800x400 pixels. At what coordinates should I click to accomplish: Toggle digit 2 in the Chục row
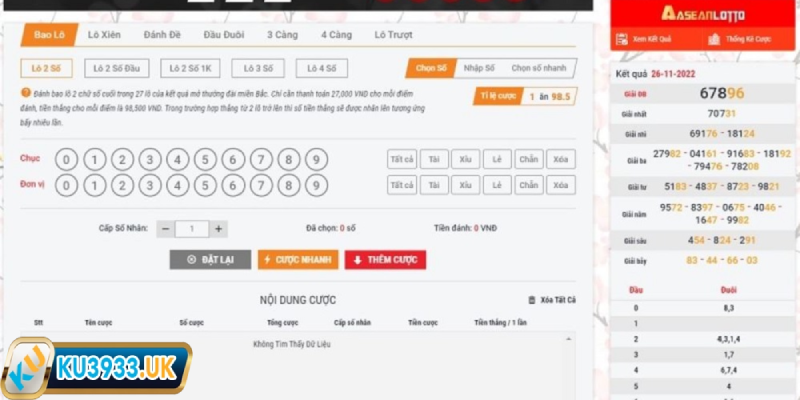(x=122, y=160)
